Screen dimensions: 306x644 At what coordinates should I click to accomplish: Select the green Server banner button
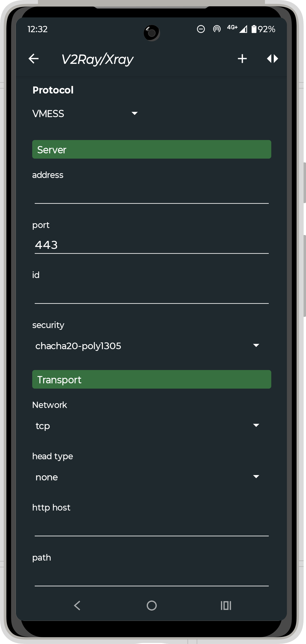coord(151,150)
